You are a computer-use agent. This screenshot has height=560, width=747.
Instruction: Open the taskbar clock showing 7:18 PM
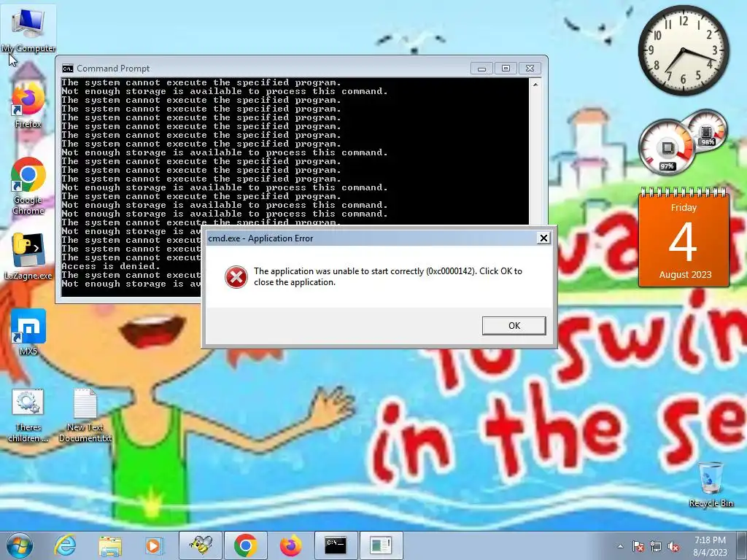[x=710, y=546]
